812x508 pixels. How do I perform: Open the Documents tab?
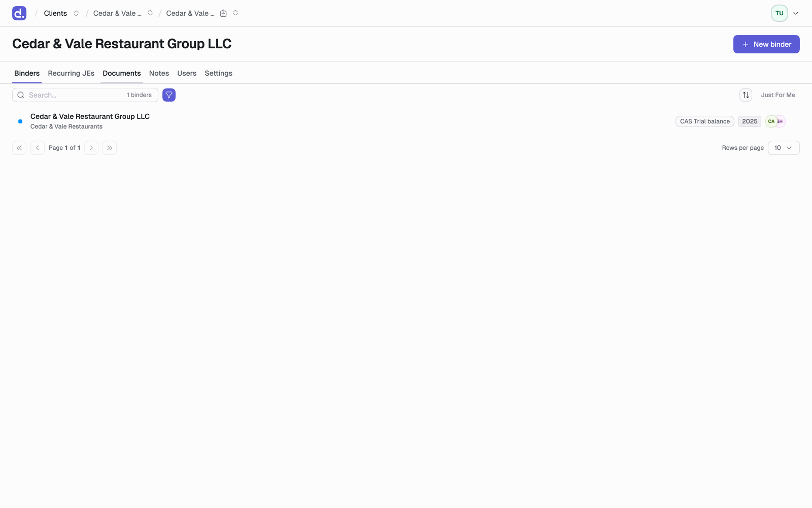pos(122,73)
